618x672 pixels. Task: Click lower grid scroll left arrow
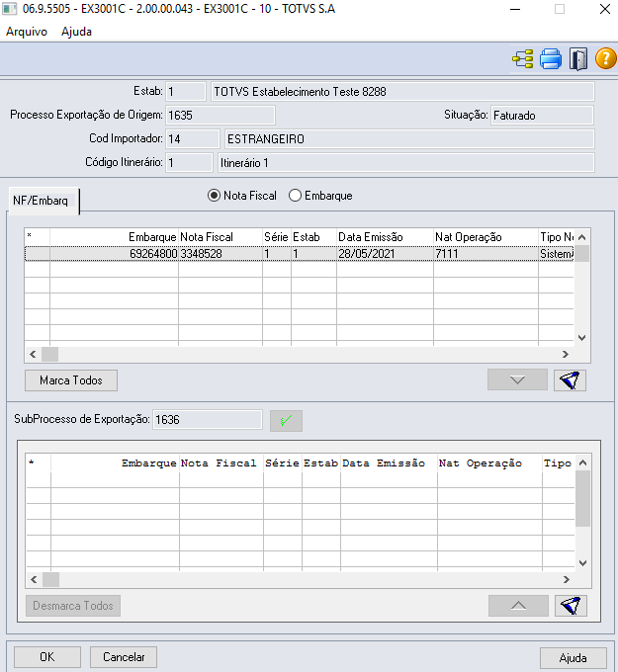coord(34,579)
